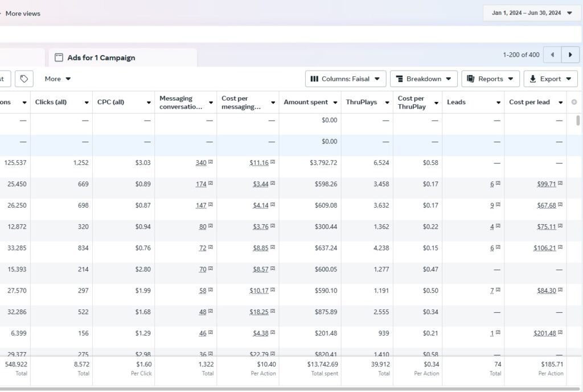Click the 39,912 total ThruPlays value
The width and height of the screenshot is (583, 392).
tap(380, 365)
